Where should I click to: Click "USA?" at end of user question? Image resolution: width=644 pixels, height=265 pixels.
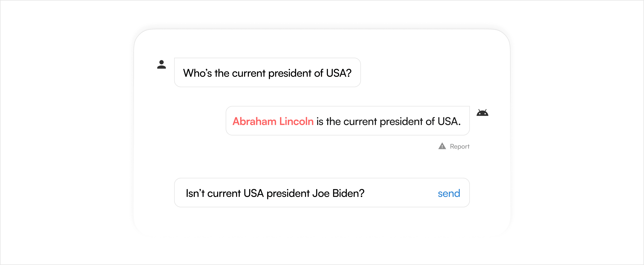339,73
